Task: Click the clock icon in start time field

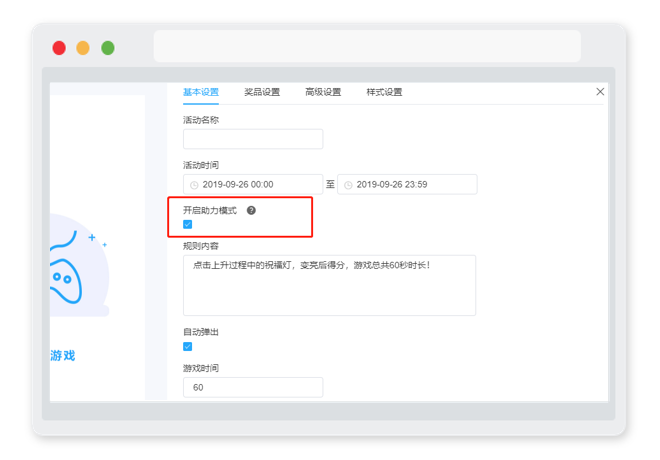Action: 194,185
